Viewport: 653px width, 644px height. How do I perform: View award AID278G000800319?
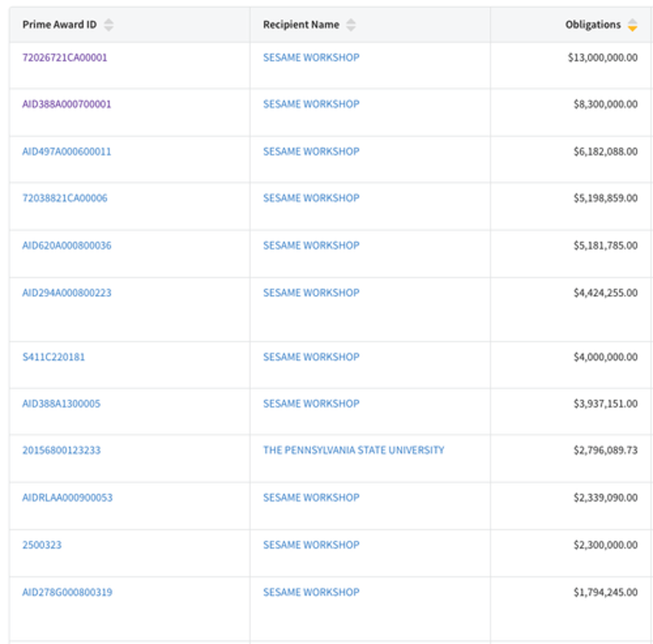coord(66,592)
